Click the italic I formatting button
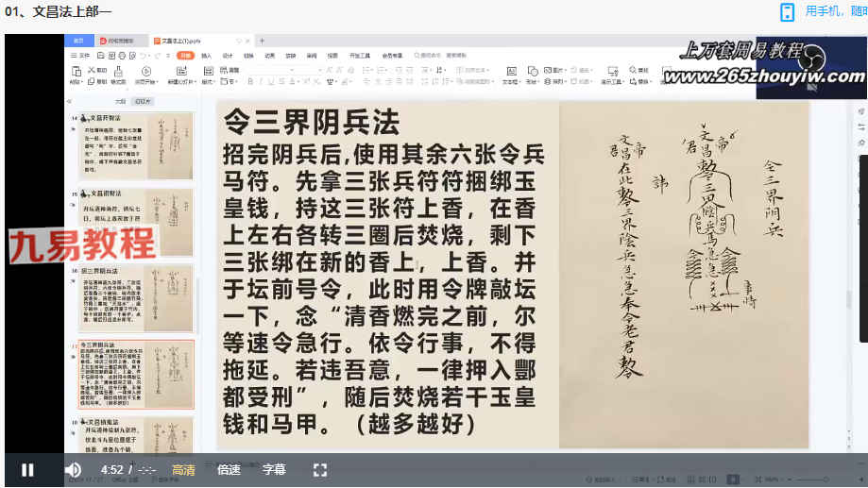868x488 pixels. click(261, 81)
